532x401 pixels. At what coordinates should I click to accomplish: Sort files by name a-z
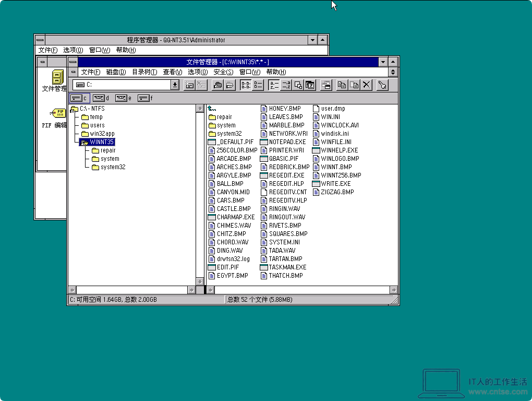[274, 85]
